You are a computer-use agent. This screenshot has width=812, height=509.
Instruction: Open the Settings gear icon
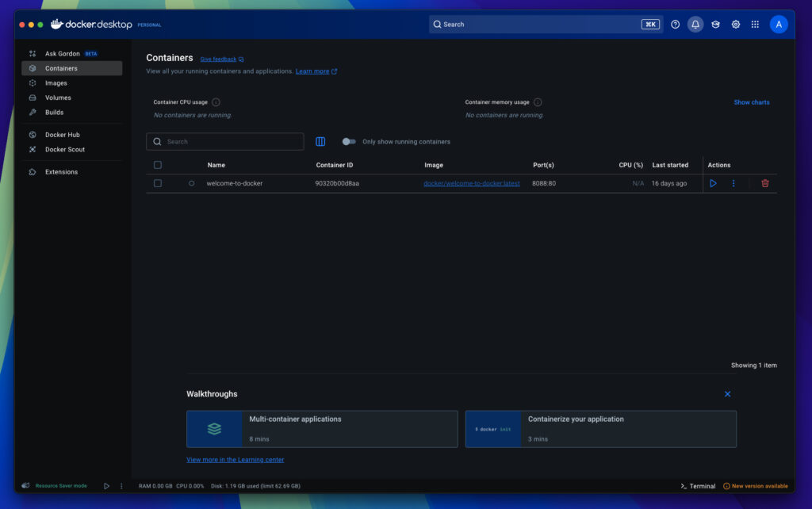coord(735,25)
